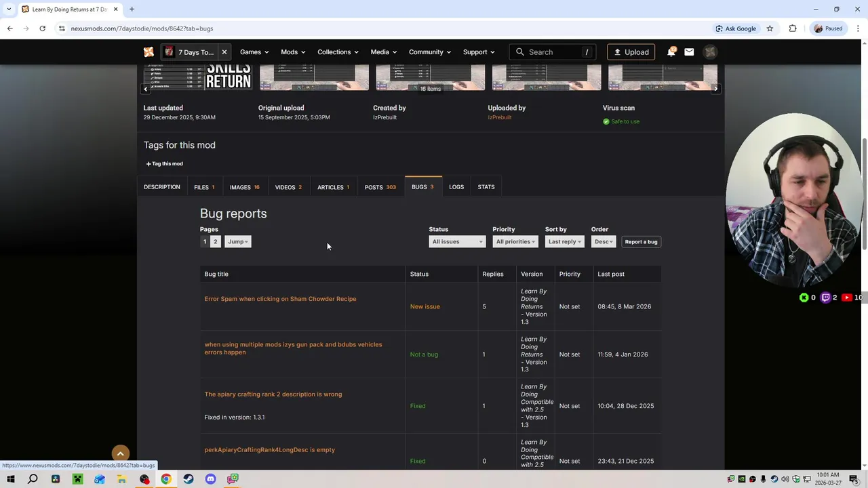The height and width of the screenshot is (488, 868).
Task: Reload the page
Action: (x=42, y=28)
